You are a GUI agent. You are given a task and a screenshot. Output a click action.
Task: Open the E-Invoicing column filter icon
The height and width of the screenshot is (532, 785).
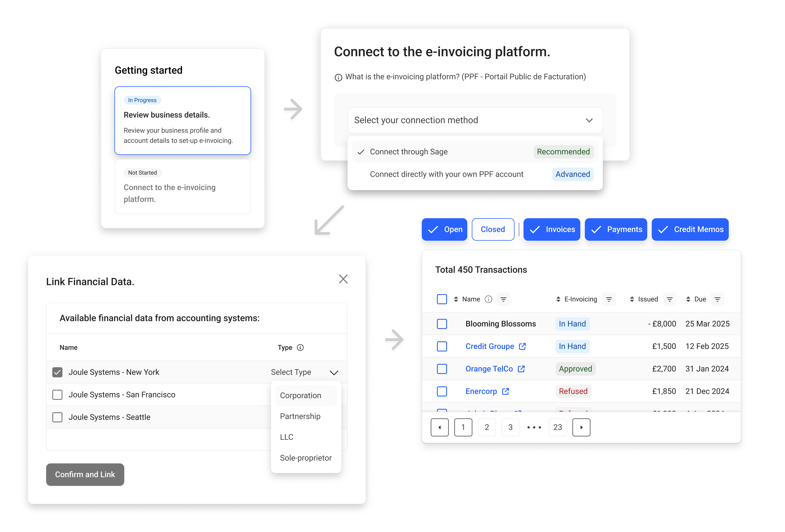(x=609, y=299)
